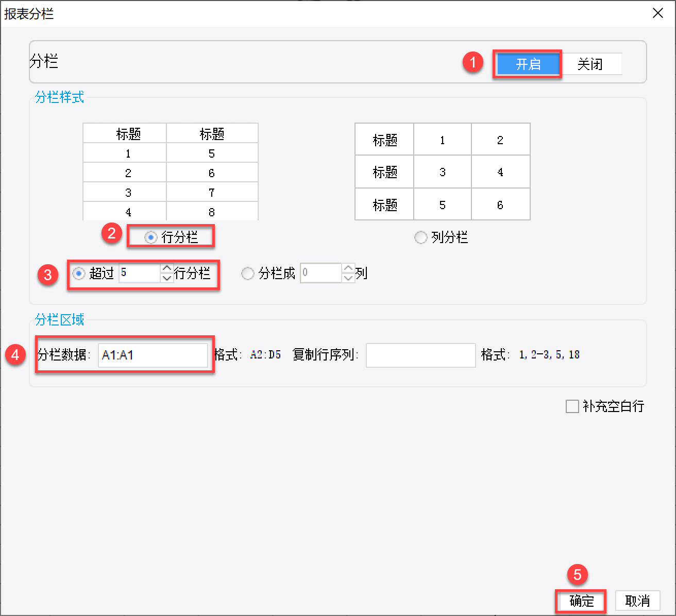Select the 列分栏 radio option
This screenshot has height=616, width=676.
tap(421, 237)
